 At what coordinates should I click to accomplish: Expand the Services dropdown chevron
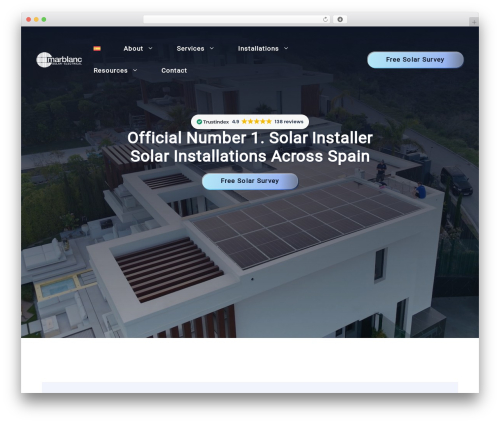tap(212, 48)
